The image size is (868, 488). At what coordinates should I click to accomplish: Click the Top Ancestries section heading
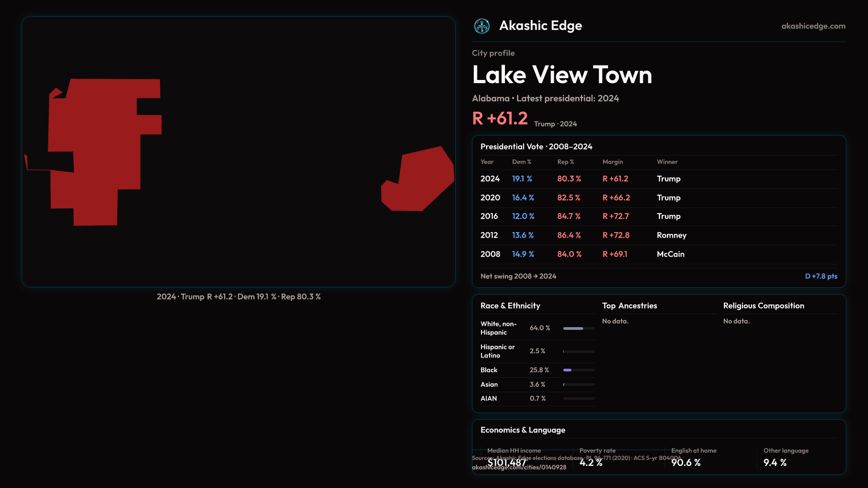coord(629,306)
